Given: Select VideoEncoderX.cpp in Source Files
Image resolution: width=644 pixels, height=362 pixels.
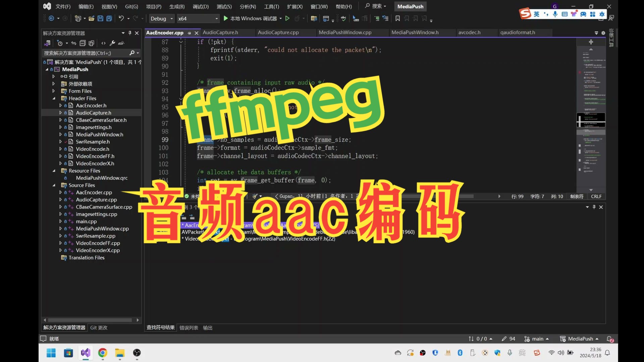Looking at the screenshot, I should (x=98, y=250).
